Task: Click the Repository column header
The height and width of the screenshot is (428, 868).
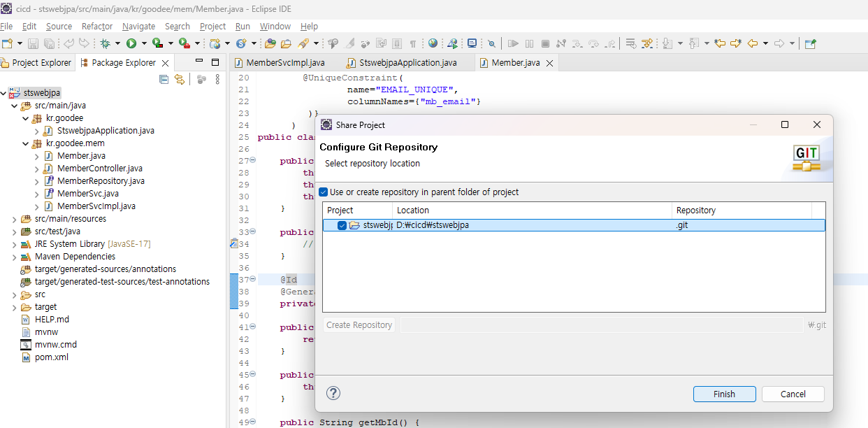Action: pos(742,210)
